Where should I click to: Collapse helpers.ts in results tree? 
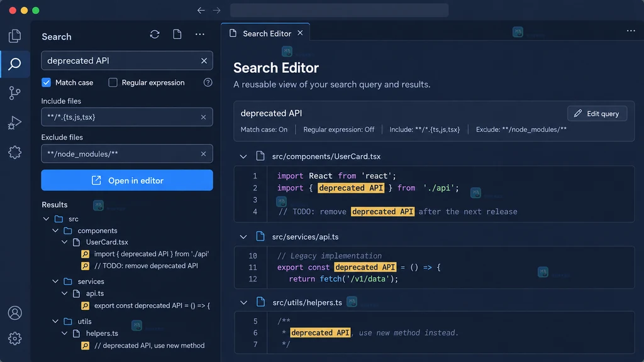(65, 333)
